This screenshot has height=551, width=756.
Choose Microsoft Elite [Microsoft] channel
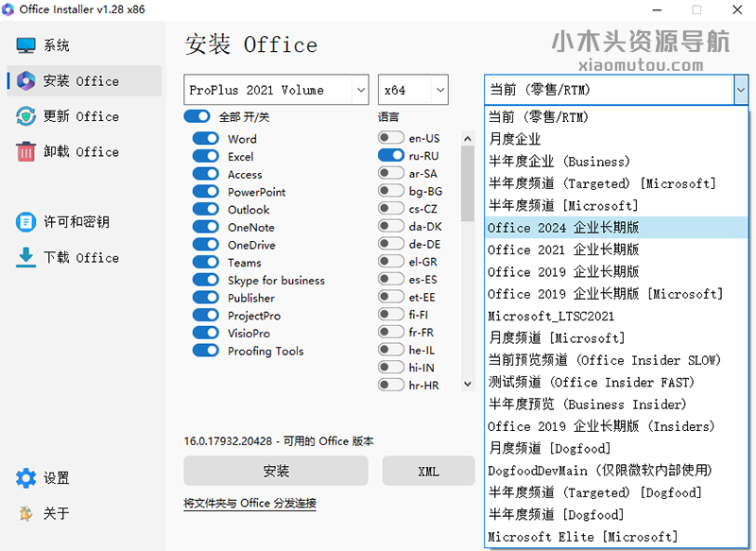[616, 537]
